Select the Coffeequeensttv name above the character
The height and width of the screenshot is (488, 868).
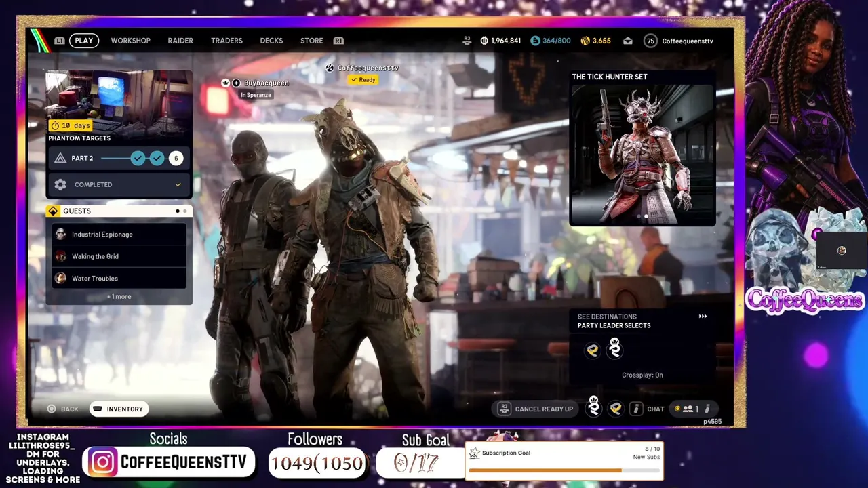(x=368, y=68)
